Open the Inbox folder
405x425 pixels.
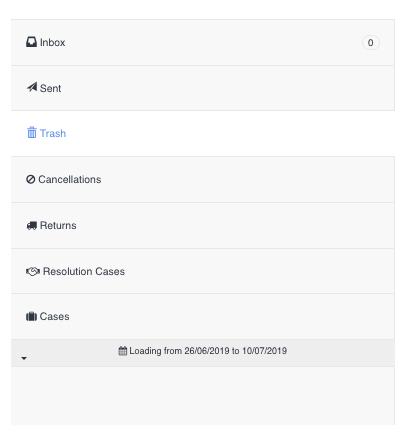203,42
